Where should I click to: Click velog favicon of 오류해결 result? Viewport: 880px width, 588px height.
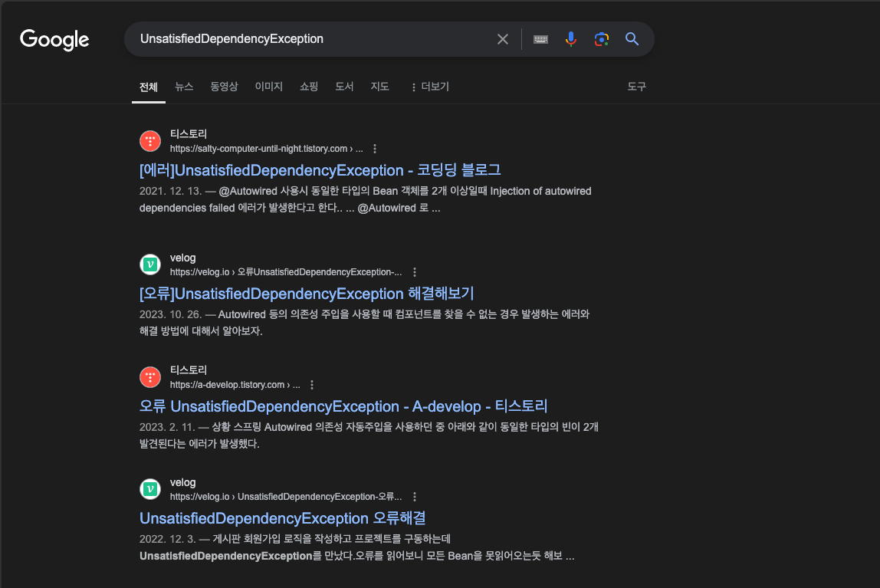point(149,489)
